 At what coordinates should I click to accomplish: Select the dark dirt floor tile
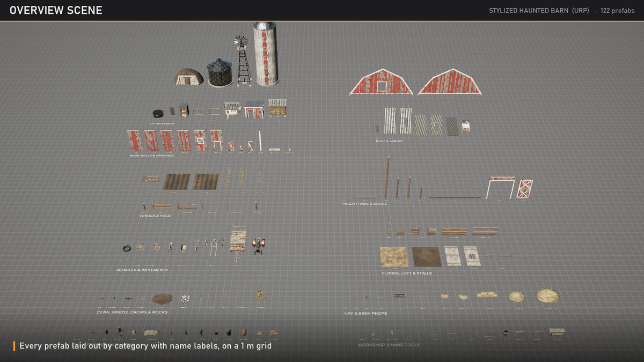coord(427,256)
